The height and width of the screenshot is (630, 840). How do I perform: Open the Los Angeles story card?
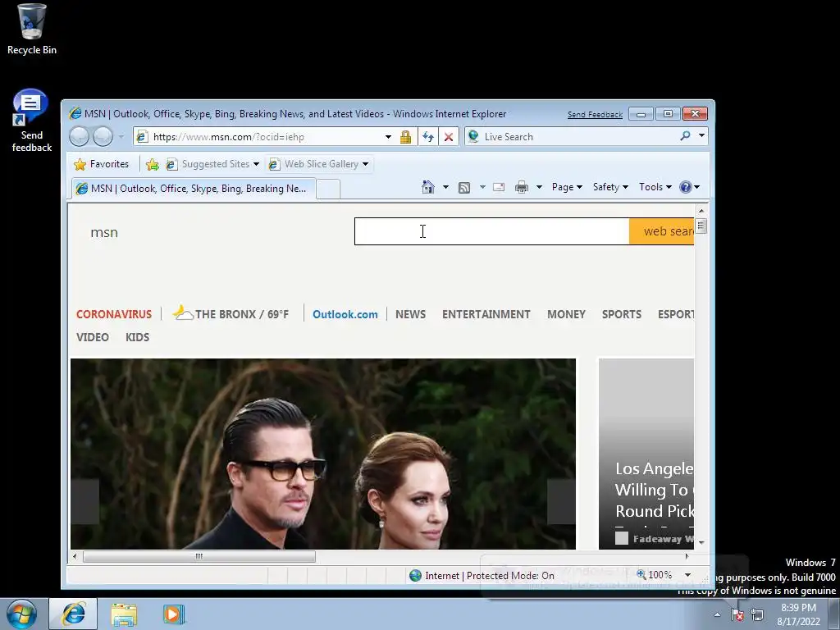pyautogui.click(x=646, y=454)
